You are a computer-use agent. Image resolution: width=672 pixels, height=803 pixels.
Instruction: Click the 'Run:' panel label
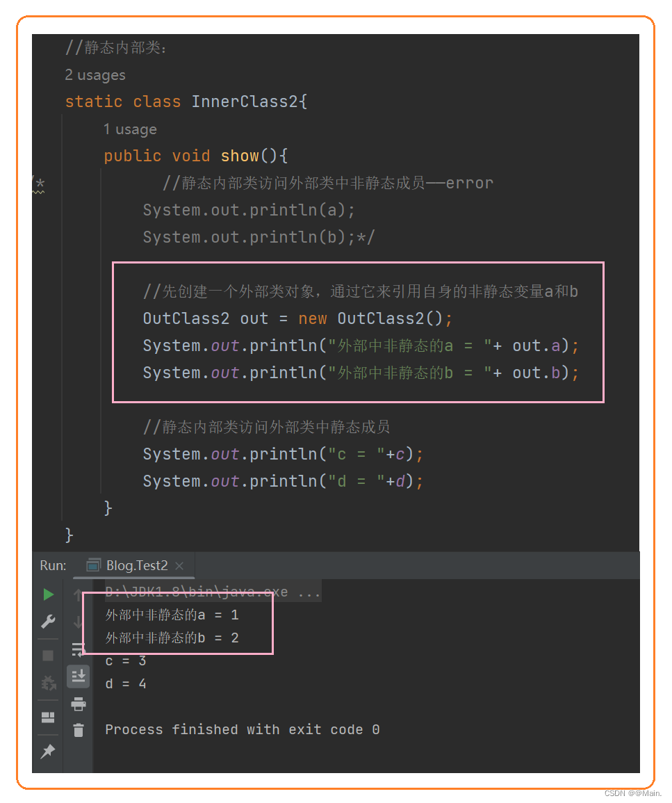[x=54, y=565]
